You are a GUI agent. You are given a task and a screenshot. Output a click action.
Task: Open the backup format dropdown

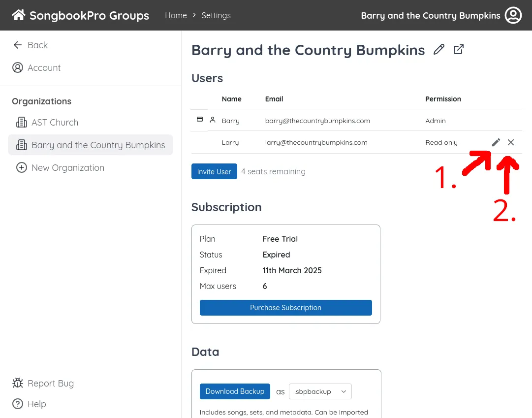(x=320, y=391)
